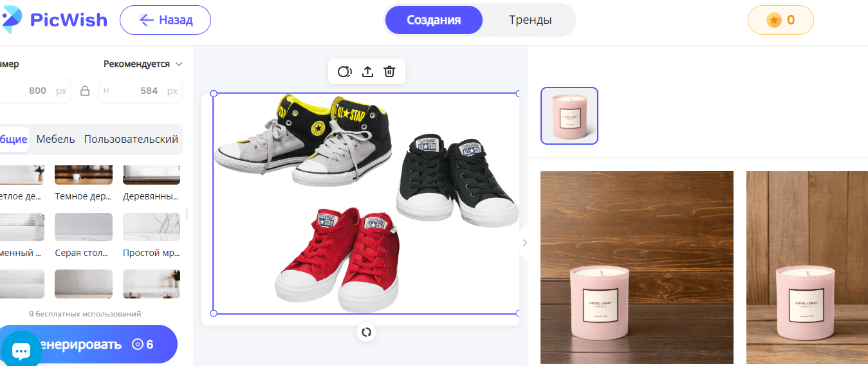Screen dimensions: 868x366
Task: Click the upload image icon above canvas
Action: [367, 71]
